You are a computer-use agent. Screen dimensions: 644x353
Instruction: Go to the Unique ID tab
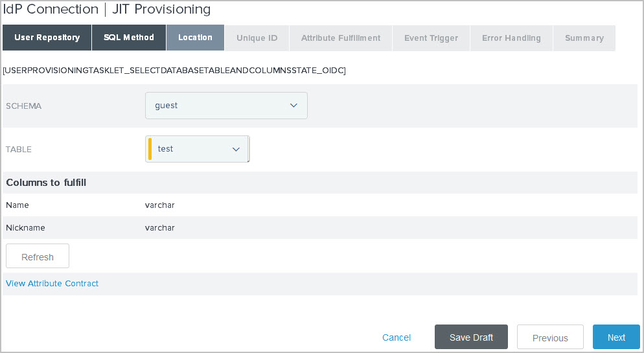click(x=257, y=38)
